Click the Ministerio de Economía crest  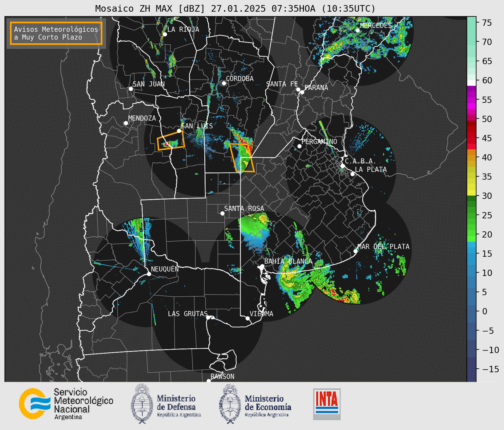(230, 404)
